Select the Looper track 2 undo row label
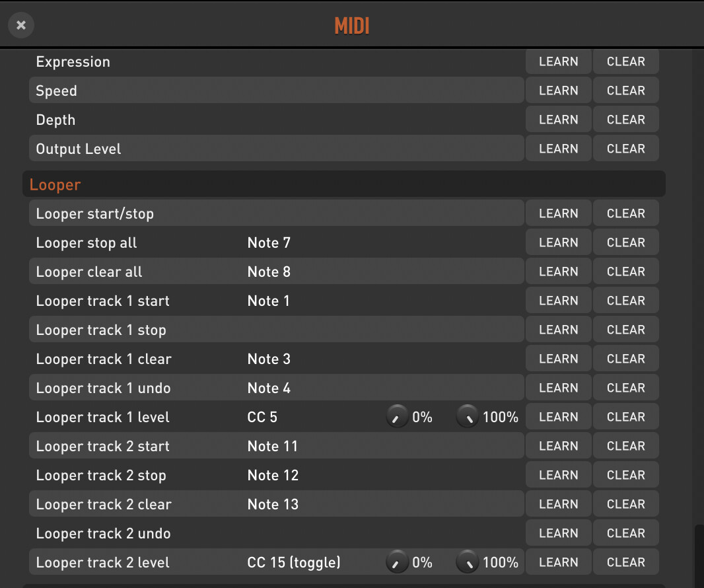704x588 pixels. [x=103, y=533]
